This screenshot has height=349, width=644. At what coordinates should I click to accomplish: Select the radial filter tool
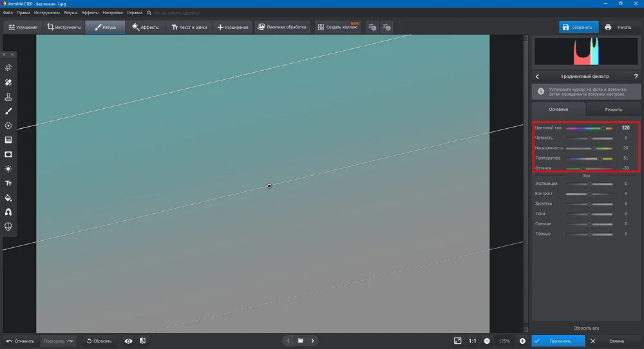pyautogui.click(x=8, y=126)
